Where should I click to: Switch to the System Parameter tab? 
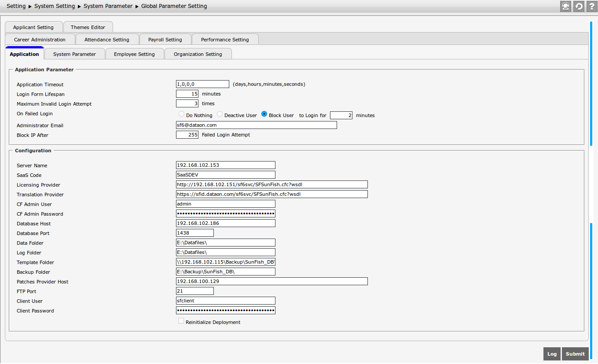click(74, 54)
